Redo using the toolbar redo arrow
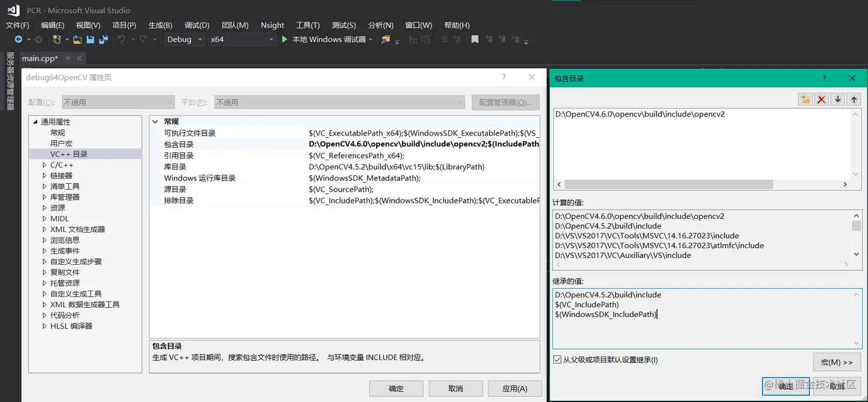This screenshot has height=402, width=868. pyautogui.click(x=143, y=39)
